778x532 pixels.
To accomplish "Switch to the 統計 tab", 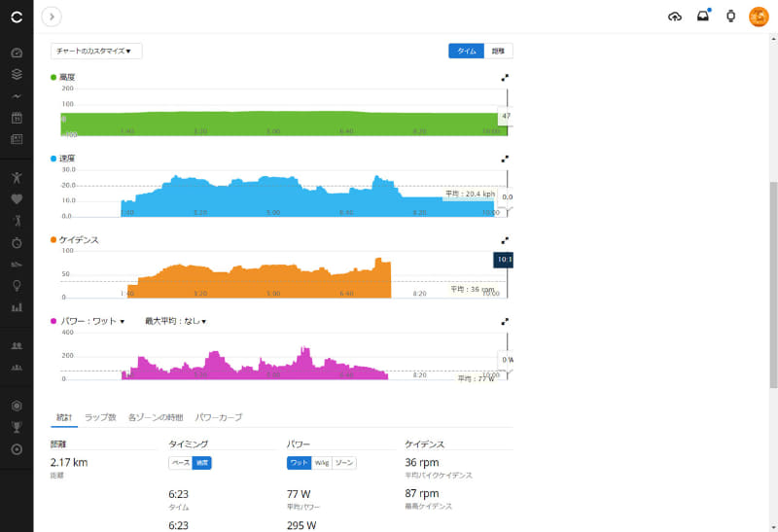I will pos(64,417).
